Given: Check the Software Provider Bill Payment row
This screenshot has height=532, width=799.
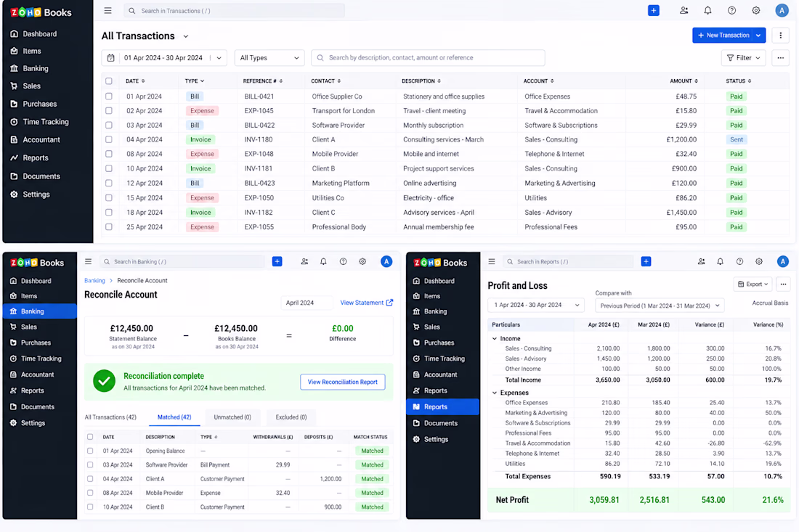Looking at the screenshot, I should click(x=90, y=465).
